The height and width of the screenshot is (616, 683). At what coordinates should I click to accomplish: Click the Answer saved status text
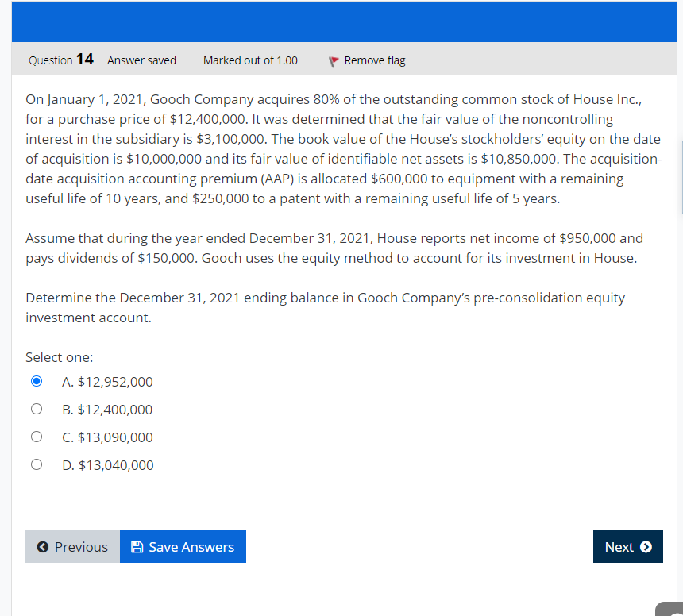click(x=141, y=60)
